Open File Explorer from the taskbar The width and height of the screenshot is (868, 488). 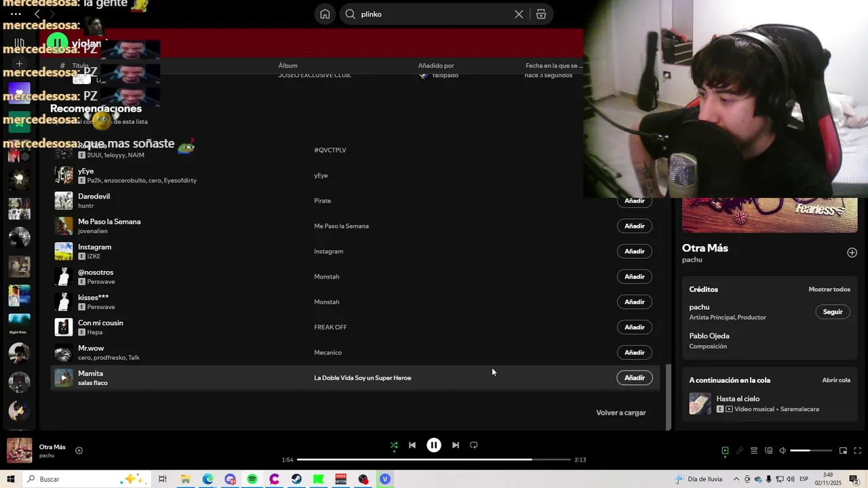point(185,479)
